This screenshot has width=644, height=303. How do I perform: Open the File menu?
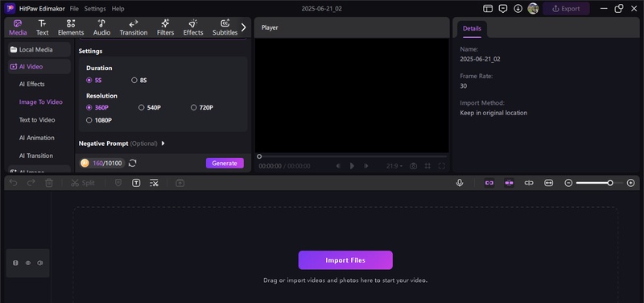pyautogui.click(x=74, y=9)
